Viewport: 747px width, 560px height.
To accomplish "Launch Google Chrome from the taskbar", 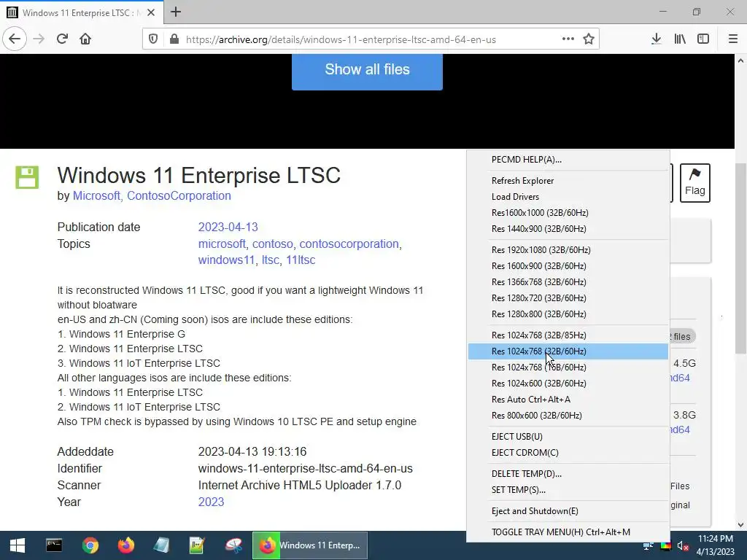I will click(90, 545).
